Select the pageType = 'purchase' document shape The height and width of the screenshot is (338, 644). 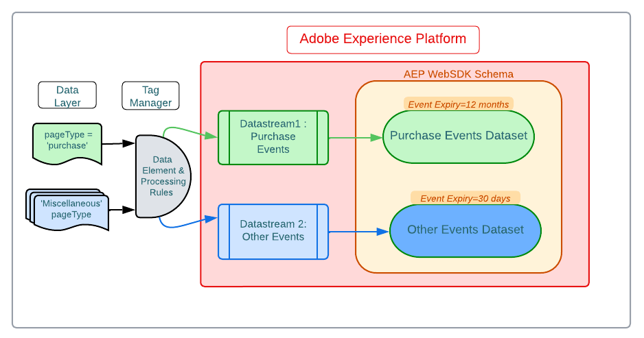click(x=67, y=142)
